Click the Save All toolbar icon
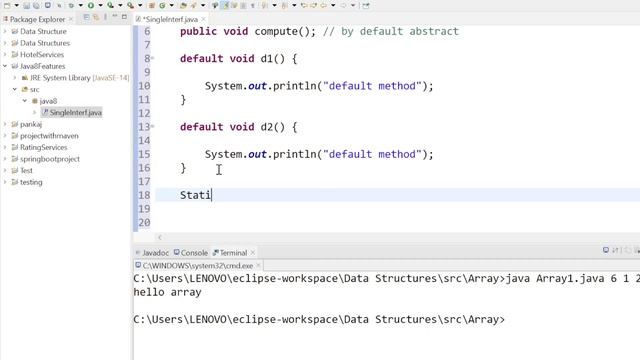640x360 pixels. pyautogui.click(x=36, y=5)
